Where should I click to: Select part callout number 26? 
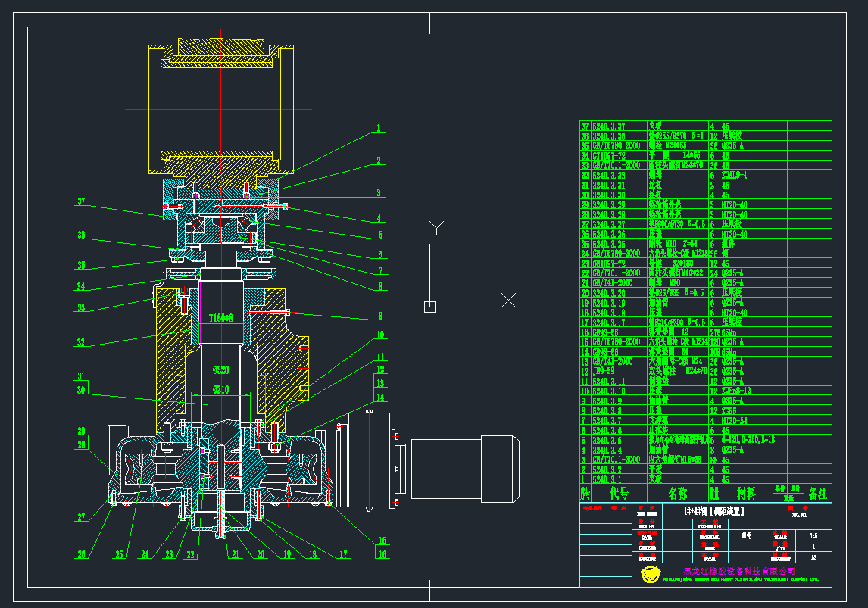pyautogui.click(x=81, y=554)
